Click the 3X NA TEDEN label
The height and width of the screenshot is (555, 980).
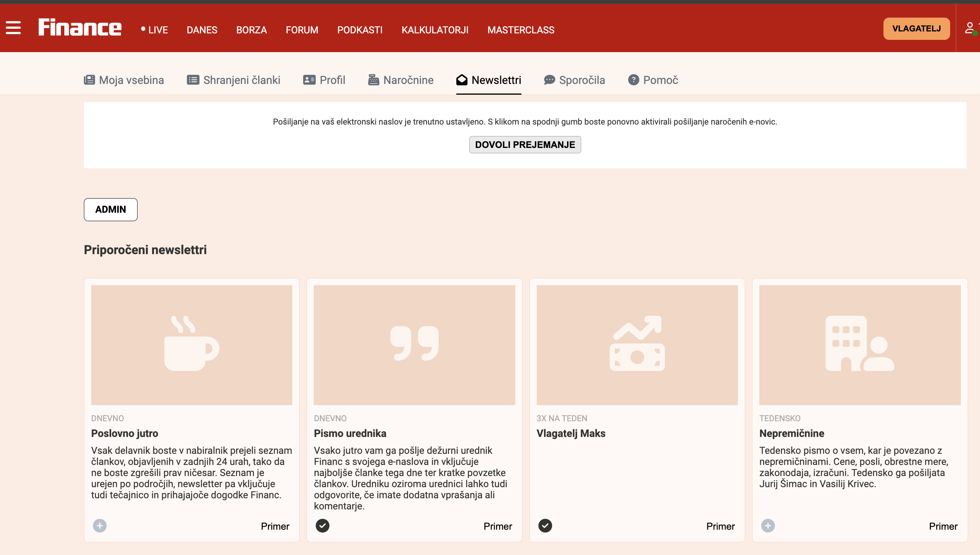point(562,418)
